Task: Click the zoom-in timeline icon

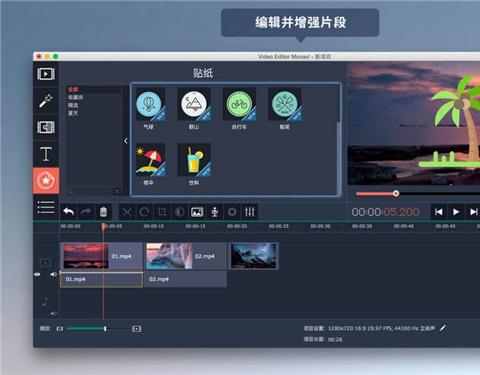Action: (x=137, y=329)
